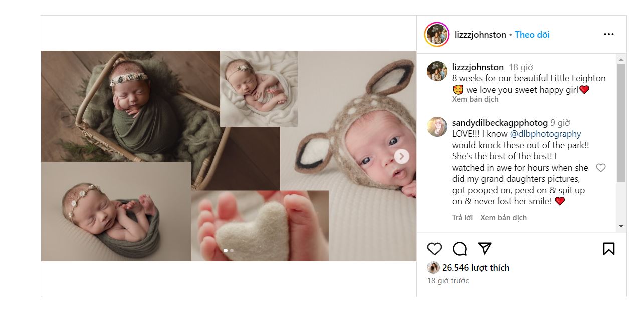Screen dimensions: 644x322
Task: Translate comment with Xem bản dịch
Action: click(503, 218)
